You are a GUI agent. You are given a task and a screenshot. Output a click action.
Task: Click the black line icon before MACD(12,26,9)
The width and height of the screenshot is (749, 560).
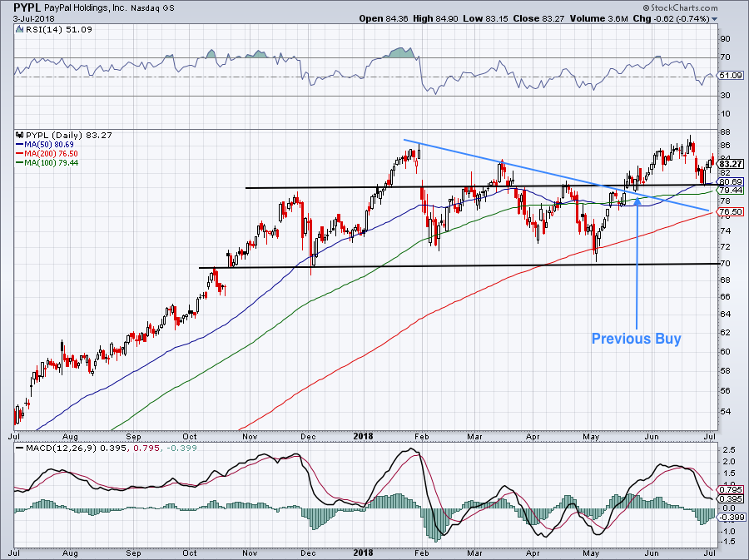point(20,448)
